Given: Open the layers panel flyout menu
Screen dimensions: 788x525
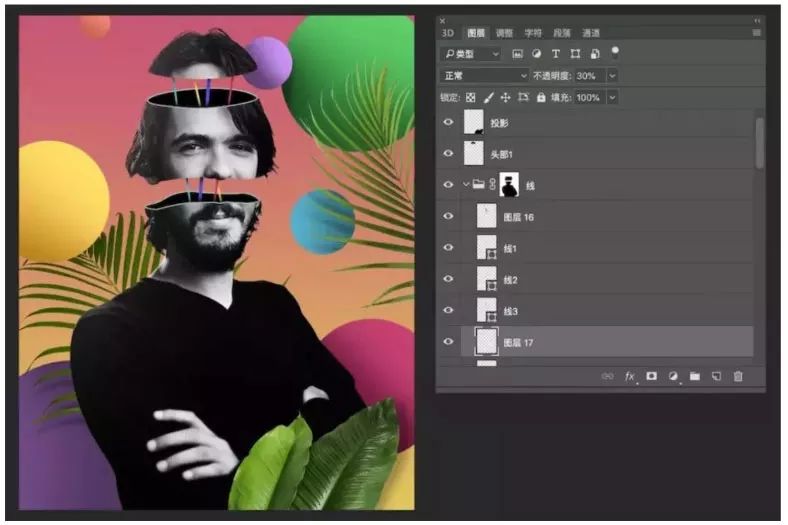Looking at the screenshot, I should click(x=756, y=33).
